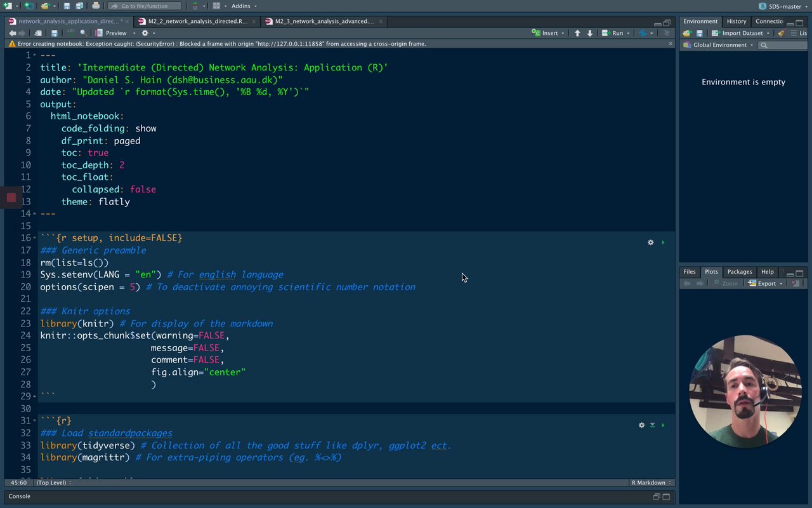Collapse the YAML header fold arrow at line 1
Image resolution: width=812 pixels, height=508 pixels.
click(34, 55)
